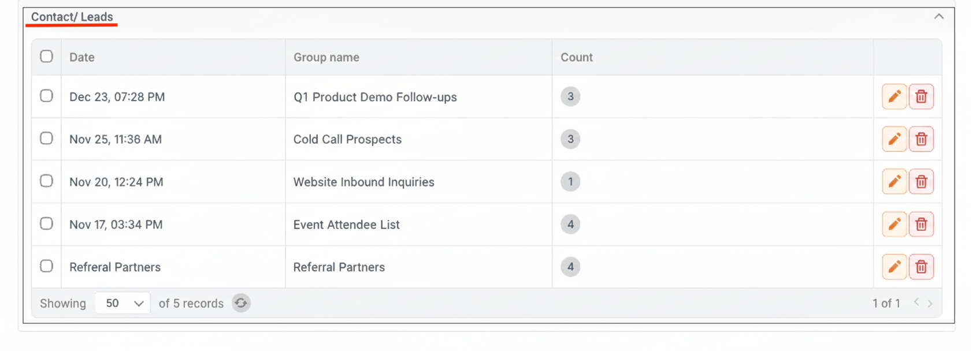Go to the previous page arrow
The image size is (980, 351).
click(x=916, y=303)
